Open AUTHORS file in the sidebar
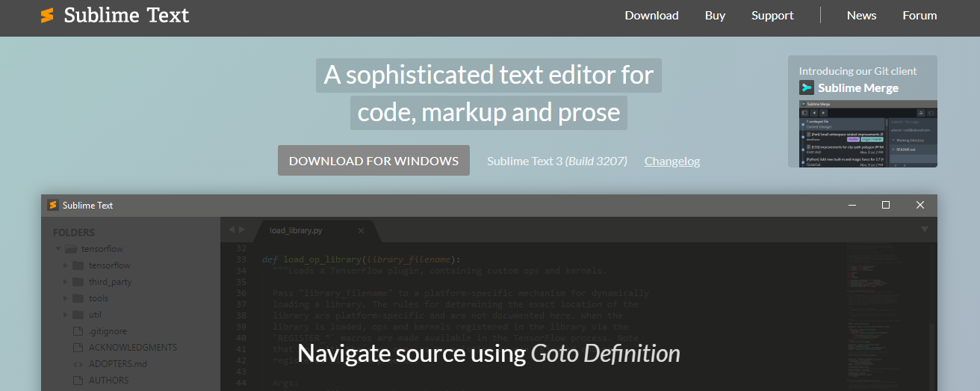 click(109, 381)
